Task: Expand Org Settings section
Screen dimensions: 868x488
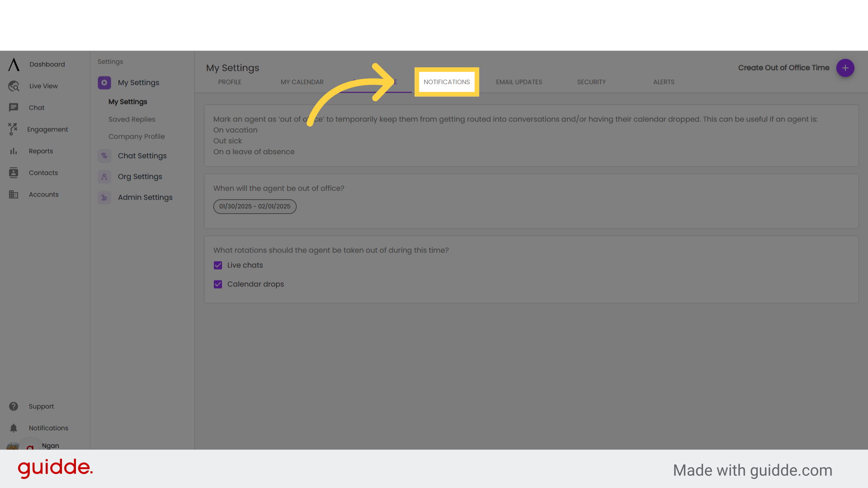Action: (140, 177)
